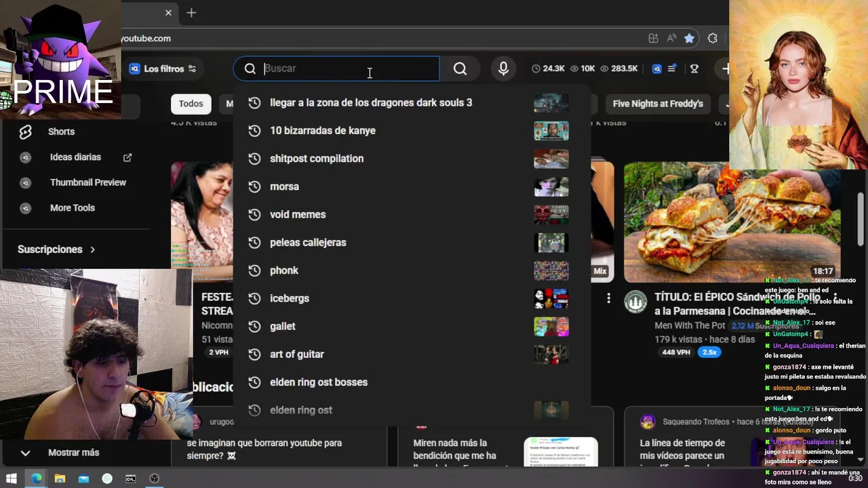Click history icon next to icebergs
Viewport: 868px width, 488px height.
pyautogui.click(x=254, y=298)
